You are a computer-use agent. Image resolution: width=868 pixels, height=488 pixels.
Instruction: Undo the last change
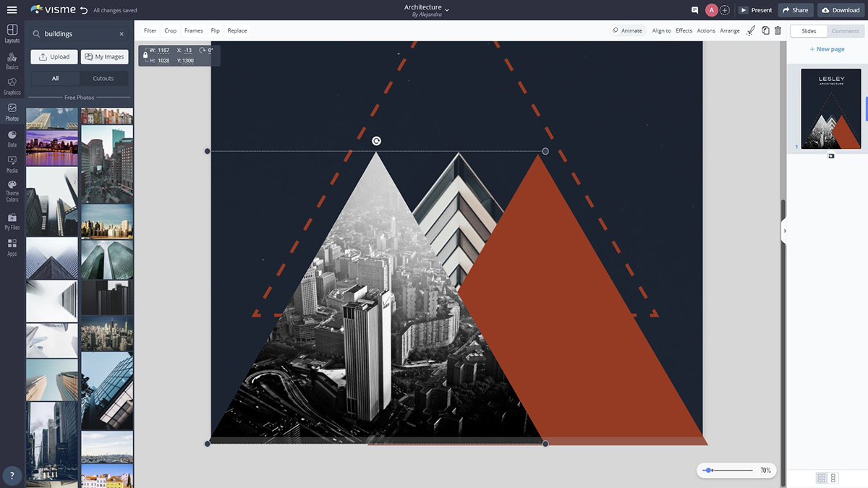[84, 10]
